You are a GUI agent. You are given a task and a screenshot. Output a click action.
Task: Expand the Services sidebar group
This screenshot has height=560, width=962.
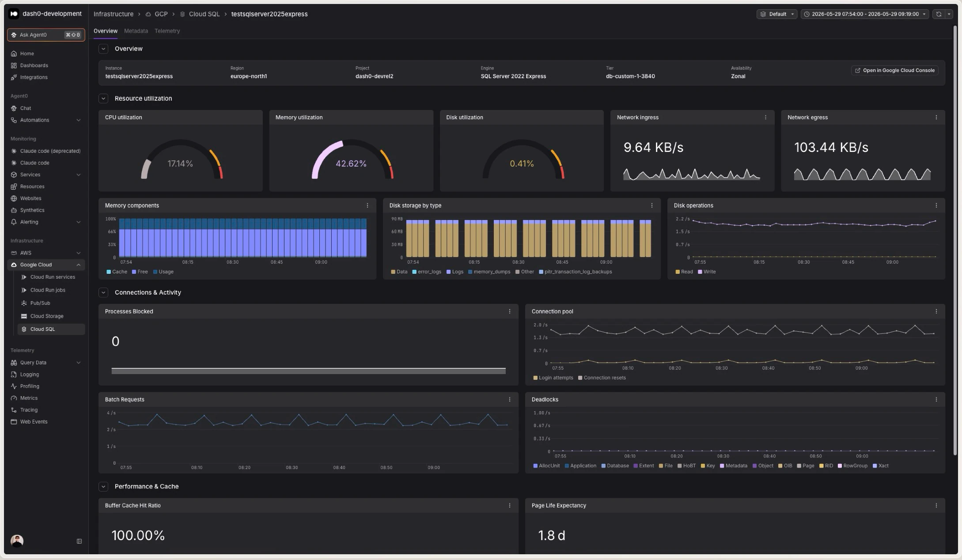tap(79, 175)
